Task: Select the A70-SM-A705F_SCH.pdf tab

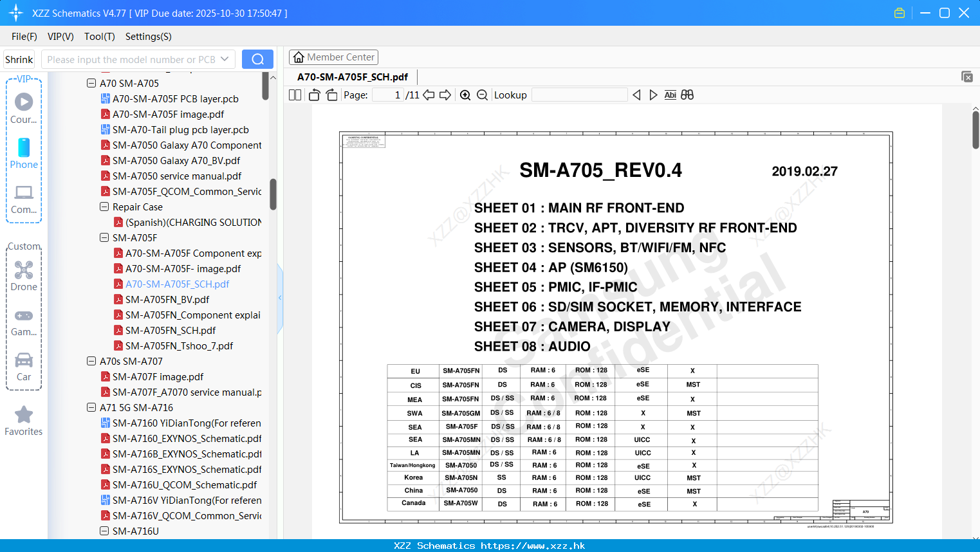Action: [353, 77]
